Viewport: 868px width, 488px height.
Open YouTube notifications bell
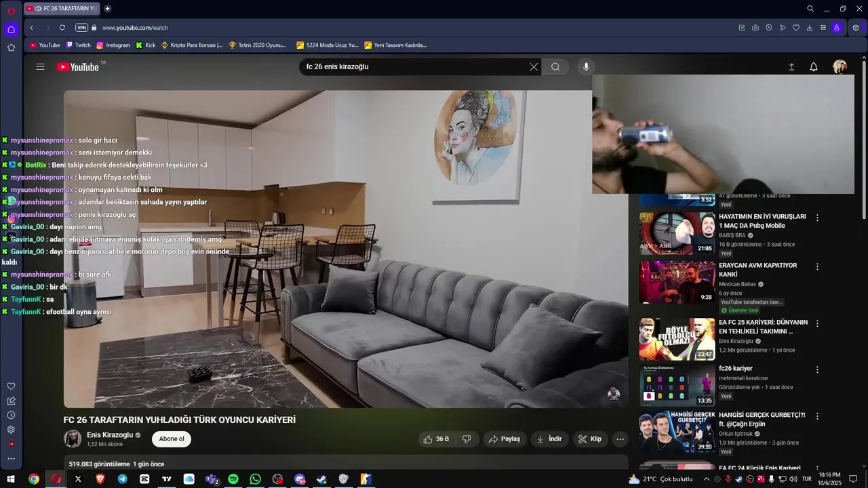(814, 66)
